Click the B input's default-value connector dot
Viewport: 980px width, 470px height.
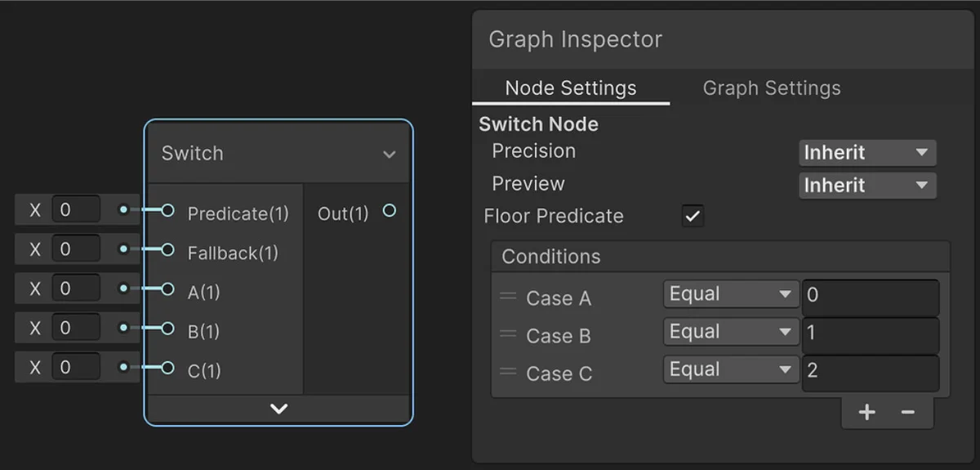[x=123, y=328]
